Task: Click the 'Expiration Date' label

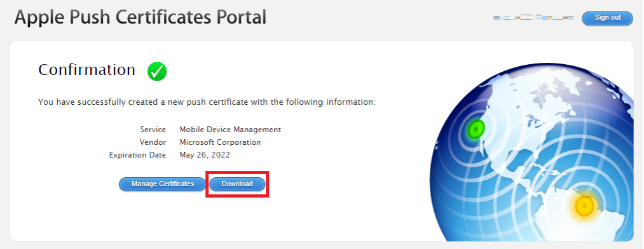Action: 137,155
